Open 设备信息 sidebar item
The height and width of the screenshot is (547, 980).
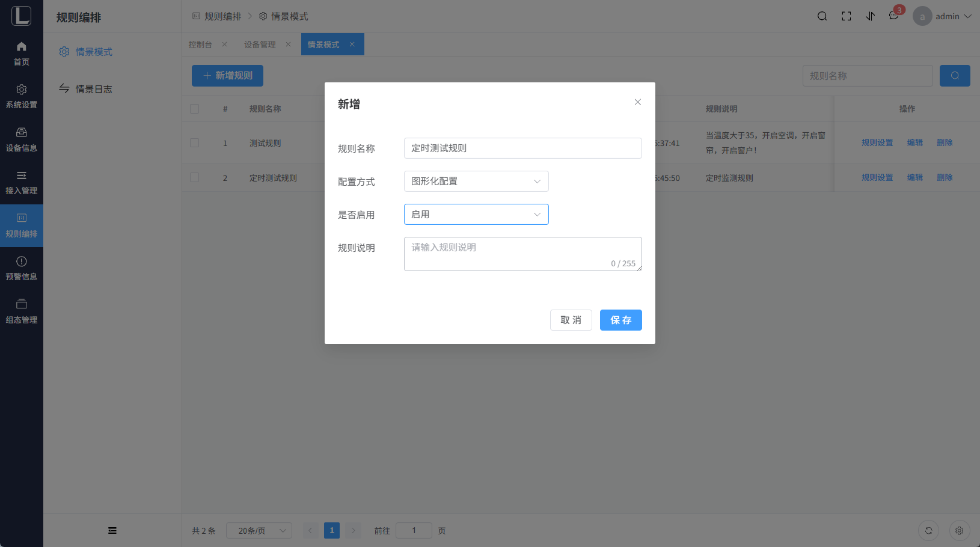22,139
